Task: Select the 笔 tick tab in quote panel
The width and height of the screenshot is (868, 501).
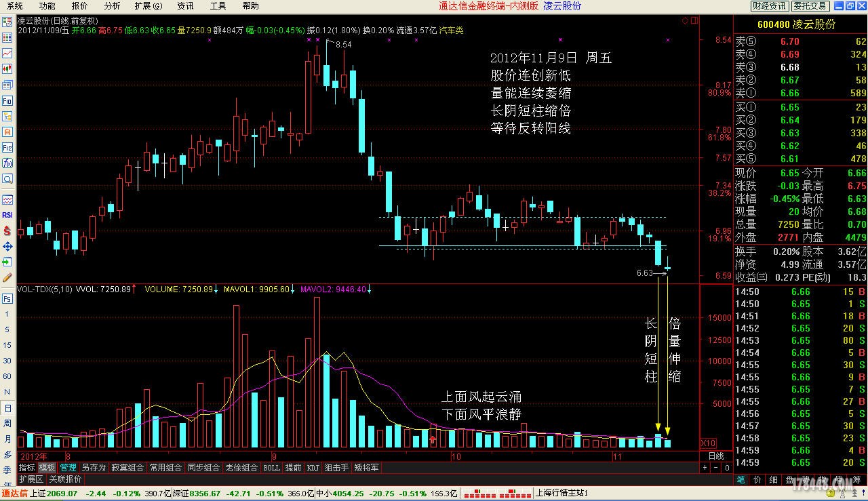Action: point(741,479)
